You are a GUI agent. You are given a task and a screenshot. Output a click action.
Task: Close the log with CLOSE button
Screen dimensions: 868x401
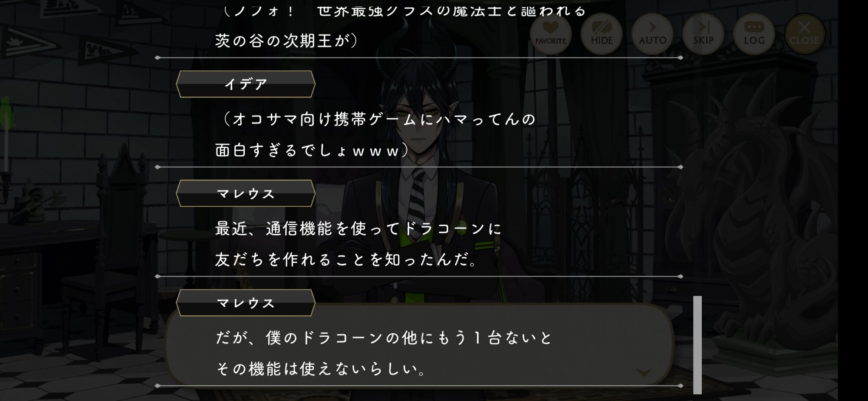click(804, 33)
